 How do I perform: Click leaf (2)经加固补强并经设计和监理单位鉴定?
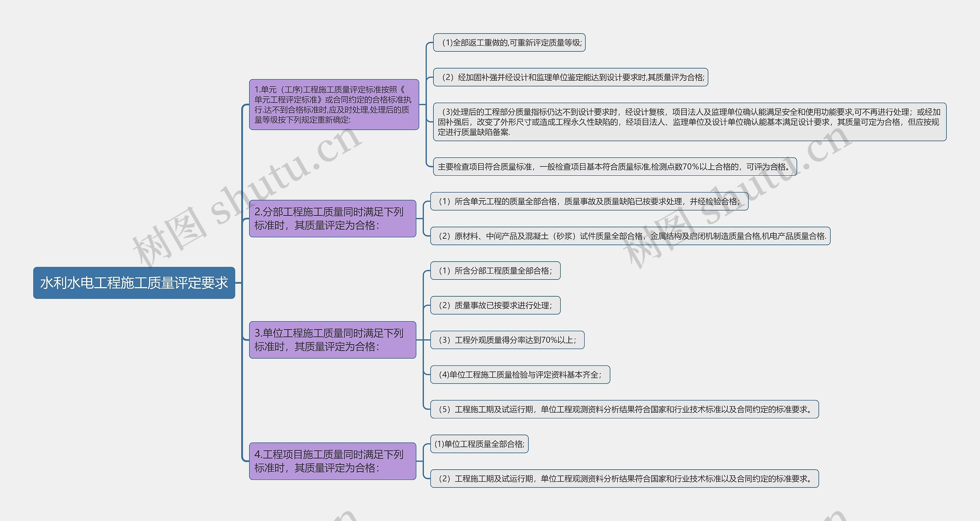(x=570, y=77)
